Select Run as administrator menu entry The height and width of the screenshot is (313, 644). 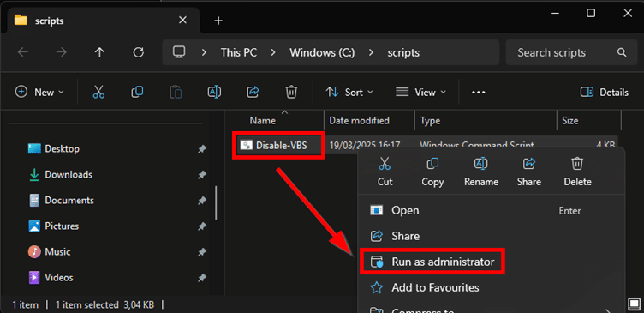432,262
